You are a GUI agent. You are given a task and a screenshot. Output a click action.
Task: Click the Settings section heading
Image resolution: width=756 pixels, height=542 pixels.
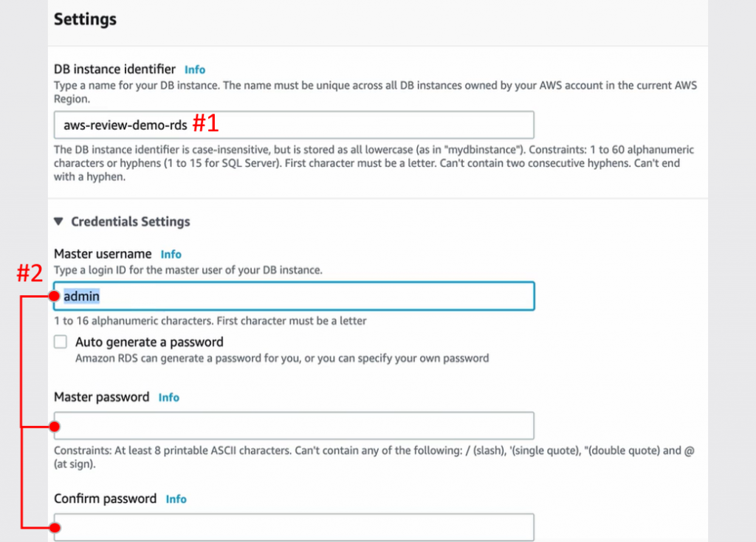click(86, 19)
